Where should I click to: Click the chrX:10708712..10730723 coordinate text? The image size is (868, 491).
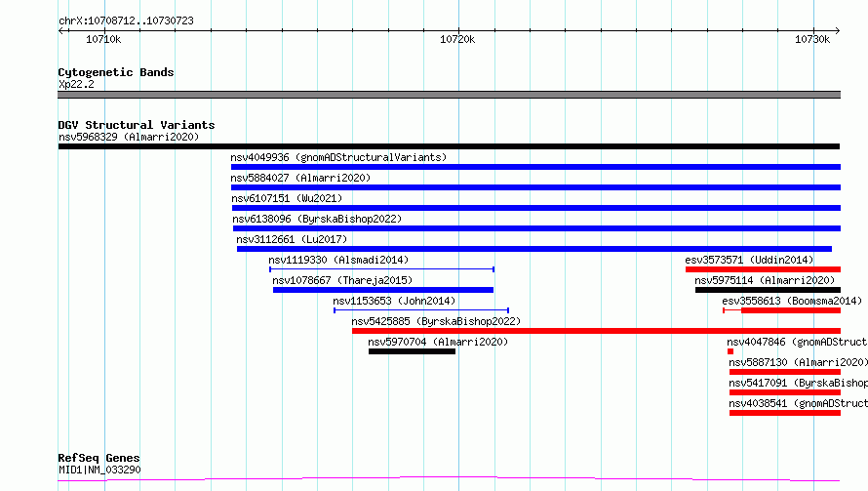[x=126, y=21]
